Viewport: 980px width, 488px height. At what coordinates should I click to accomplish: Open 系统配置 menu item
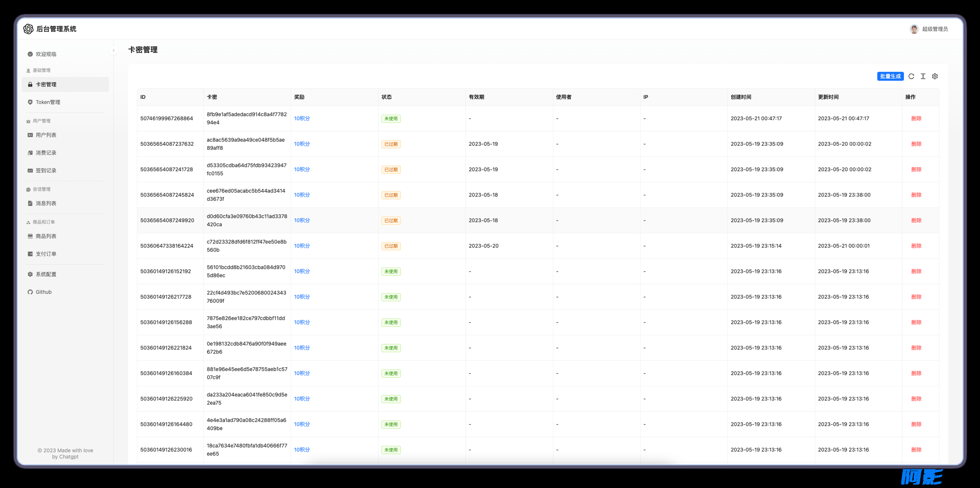(65, 274)
